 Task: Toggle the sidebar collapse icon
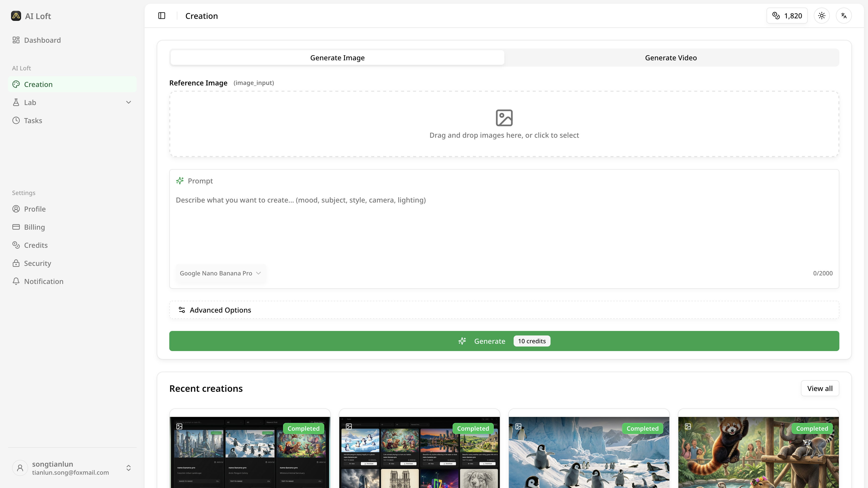162,16
